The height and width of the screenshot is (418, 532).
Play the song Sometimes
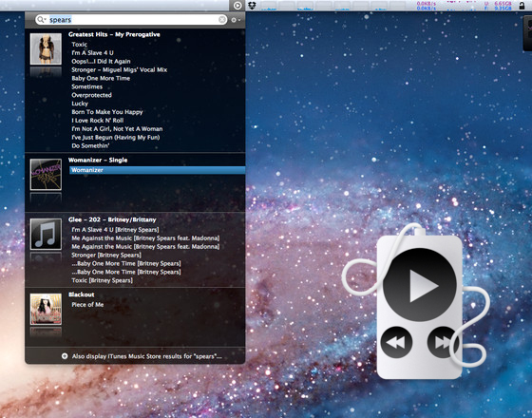(86, 86)
